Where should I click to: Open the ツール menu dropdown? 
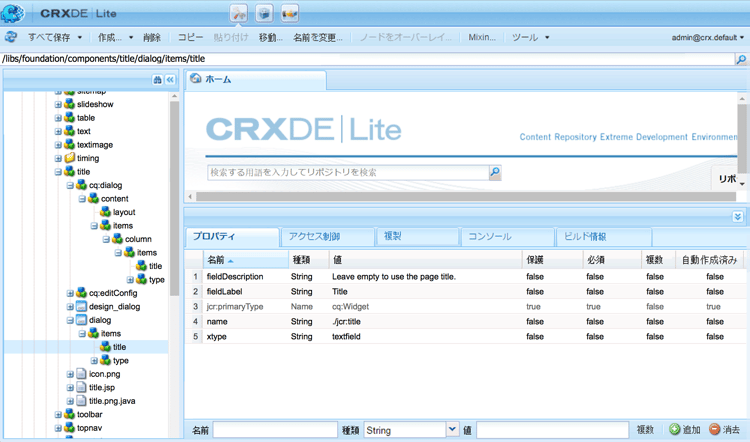click(547, 37)
